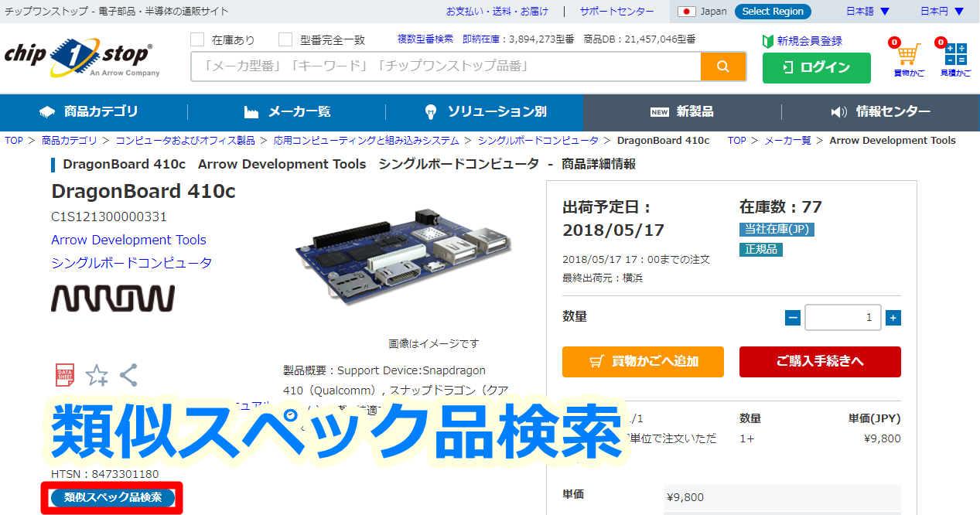This screenshot has height=515, width=980.
Task: Click the HTSN : 8473301180 text
Action: (x=105, y=474)
